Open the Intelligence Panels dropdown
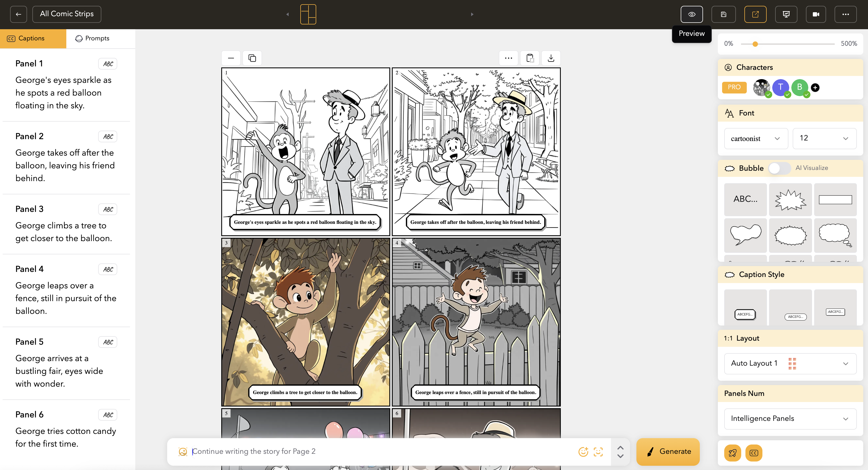 point(790,419)
